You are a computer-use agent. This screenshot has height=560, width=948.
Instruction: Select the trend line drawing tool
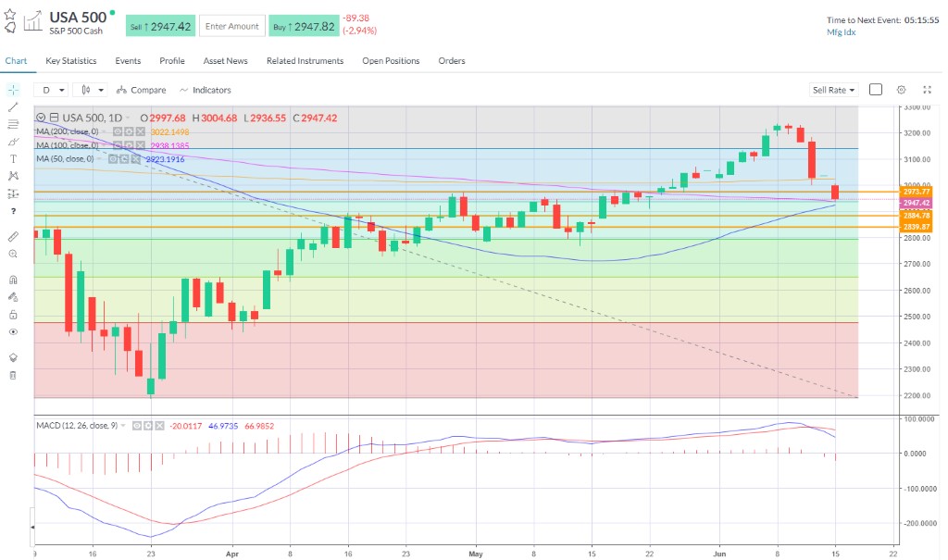(x=13, y=106)
